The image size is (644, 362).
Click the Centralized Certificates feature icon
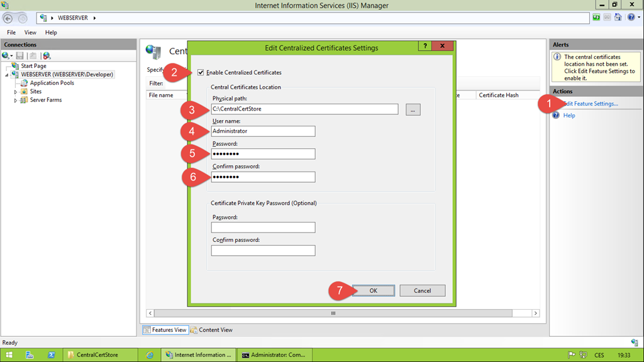tap(153, 52)
